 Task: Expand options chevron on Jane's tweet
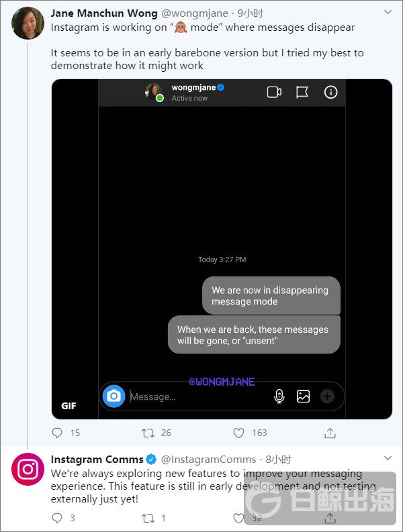click(x=388, y=13)
